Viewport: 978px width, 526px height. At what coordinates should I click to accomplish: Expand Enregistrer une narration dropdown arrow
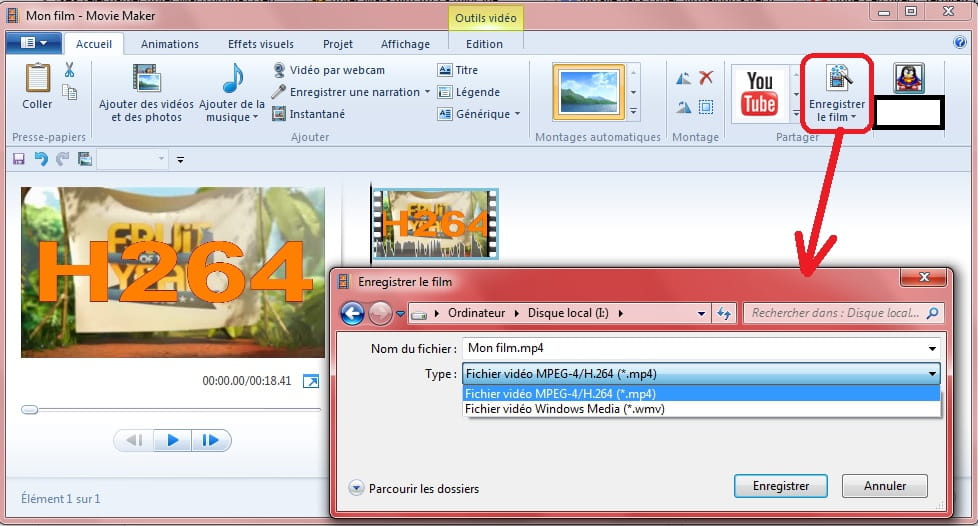coord(427,92)
